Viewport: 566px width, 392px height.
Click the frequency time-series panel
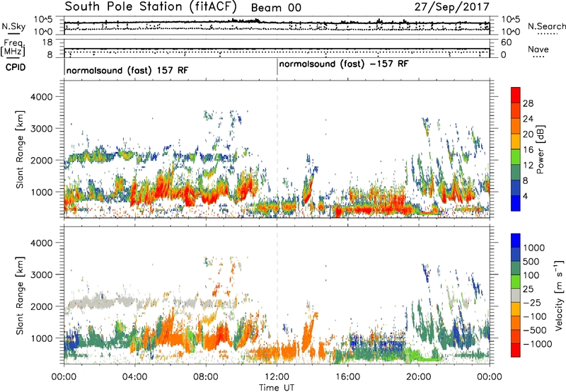pos(277,48)
